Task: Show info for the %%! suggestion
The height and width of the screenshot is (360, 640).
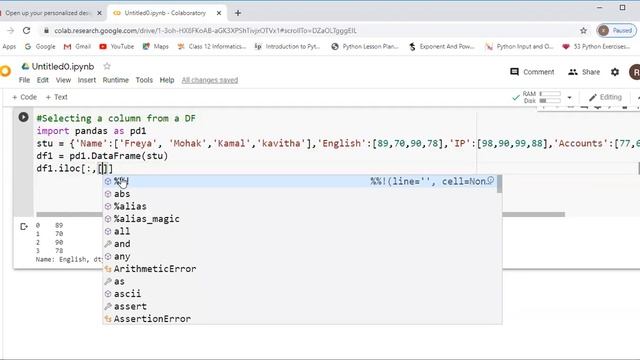Action: pos(490,180)
